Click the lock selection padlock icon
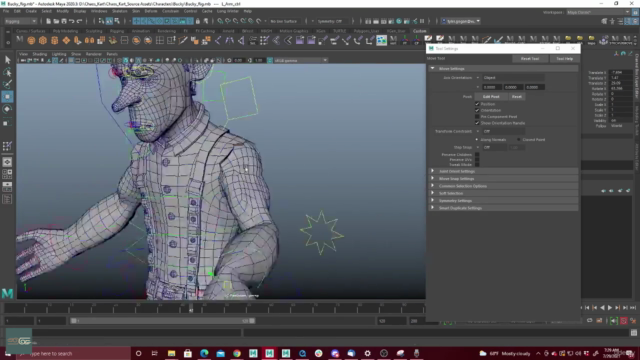 [x=198, y=21]
